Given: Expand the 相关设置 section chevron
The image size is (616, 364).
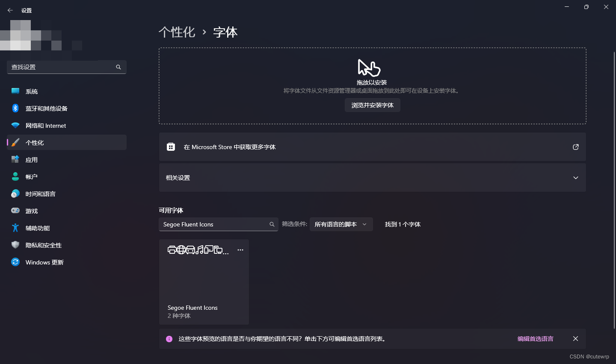Looking at the screenshot, I should point(576,178).
